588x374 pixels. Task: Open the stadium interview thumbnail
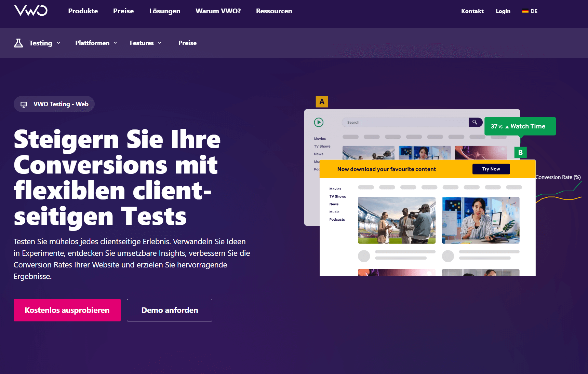point(397,220)
